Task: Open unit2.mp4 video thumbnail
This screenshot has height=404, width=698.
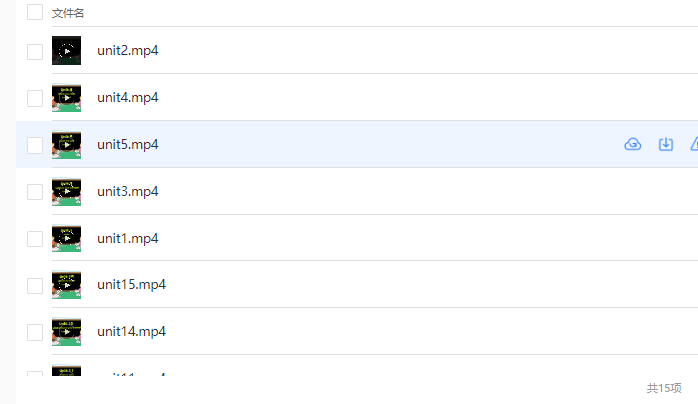Action: click(66, 50)
